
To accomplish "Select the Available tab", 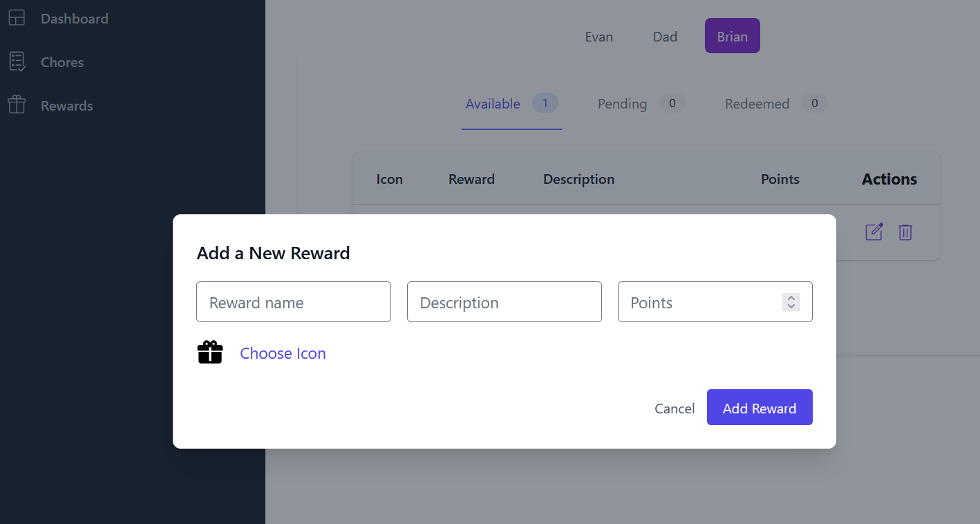I will (x=493, y=104).
